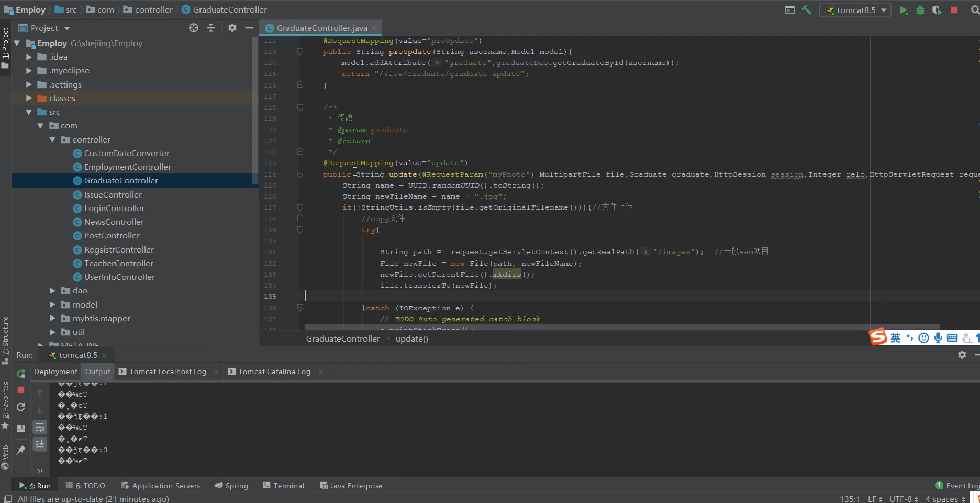Open the tomcat8.5 run configuration dropdown

[855, 10]
